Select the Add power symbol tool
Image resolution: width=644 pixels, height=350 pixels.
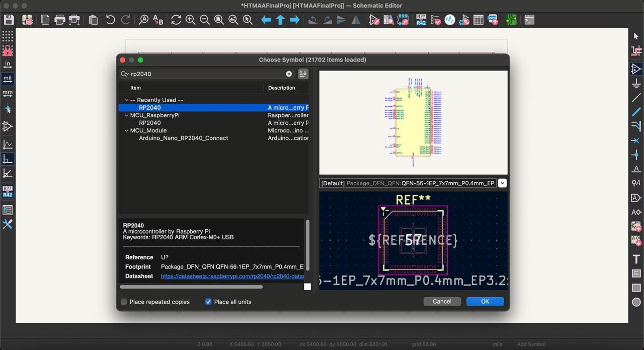pos(636,83)
